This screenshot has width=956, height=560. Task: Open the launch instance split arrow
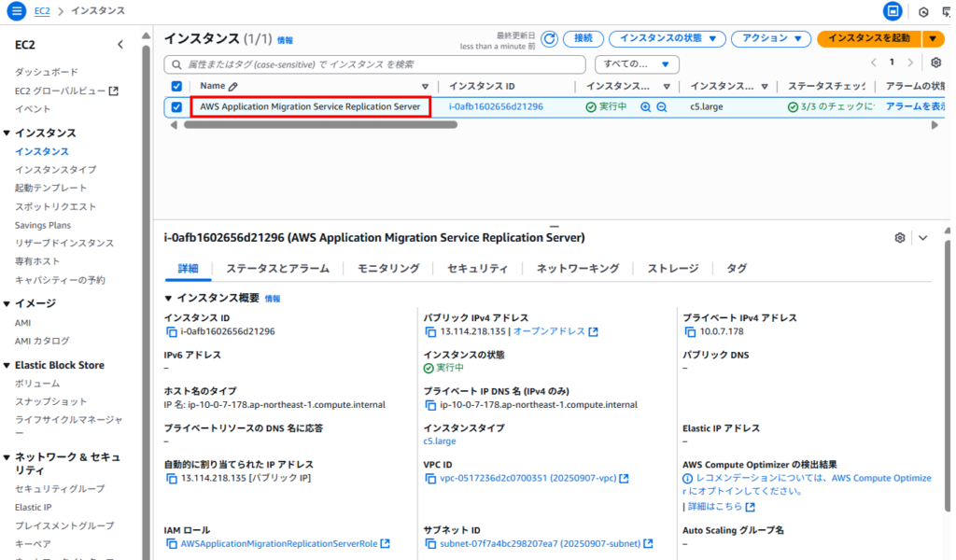coord(933,38)
